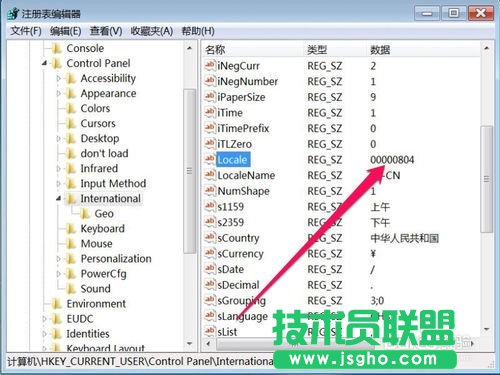Expand the Personalization key

(x=59, y=259)
